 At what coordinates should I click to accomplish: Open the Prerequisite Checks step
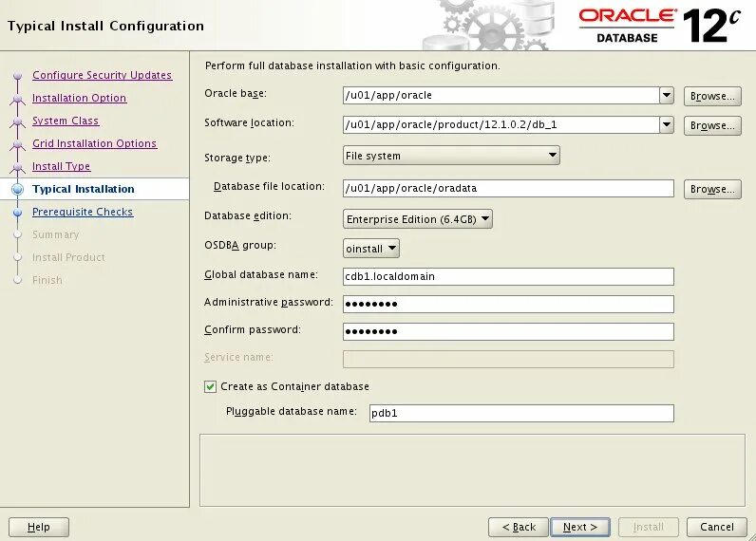pos(83,212)
